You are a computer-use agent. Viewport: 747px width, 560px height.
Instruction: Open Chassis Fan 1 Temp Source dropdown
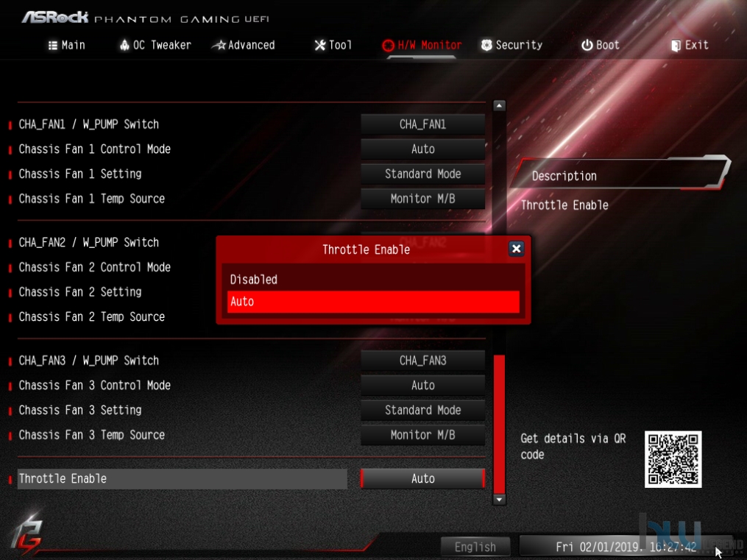[x=423, y=199]
